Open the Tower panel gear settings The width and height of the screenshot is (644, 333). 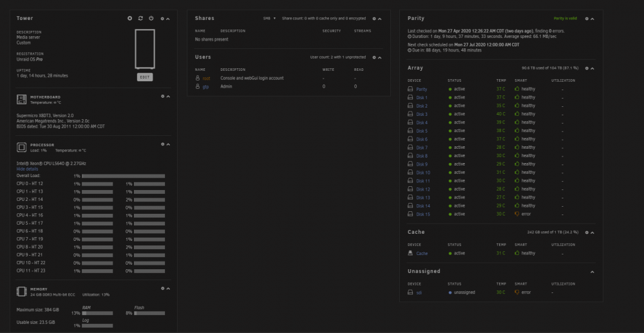pyautogui.click(x=162, y=19)
